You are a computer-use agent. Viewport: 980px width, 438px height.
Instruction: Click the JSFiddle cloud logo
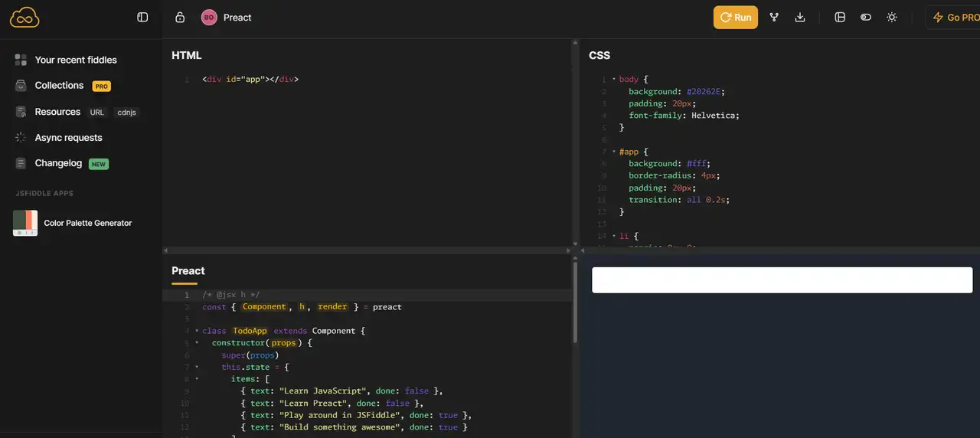pyautogui.click(x=24, y=18)
